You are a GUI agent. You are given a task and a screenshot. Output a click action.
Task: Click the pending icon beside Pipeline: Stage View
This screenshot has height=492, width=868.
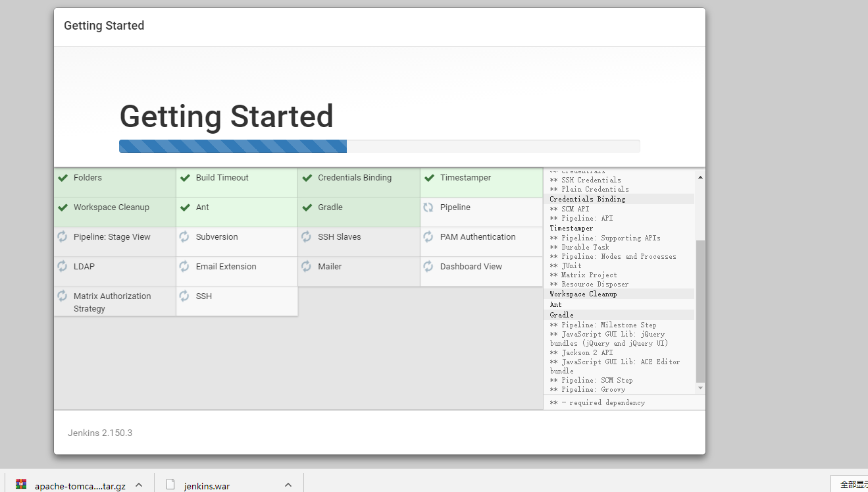coord(62,236)
